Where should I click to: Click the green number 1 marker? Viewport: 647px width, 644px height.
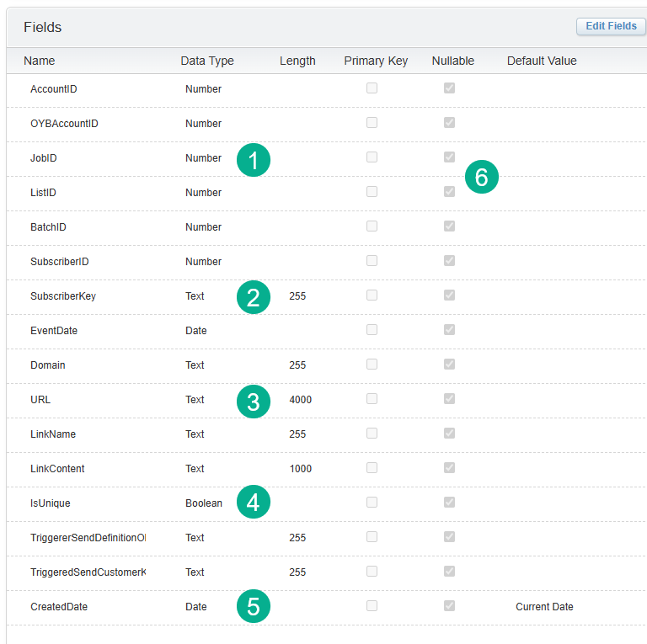(x=253, y=159)
